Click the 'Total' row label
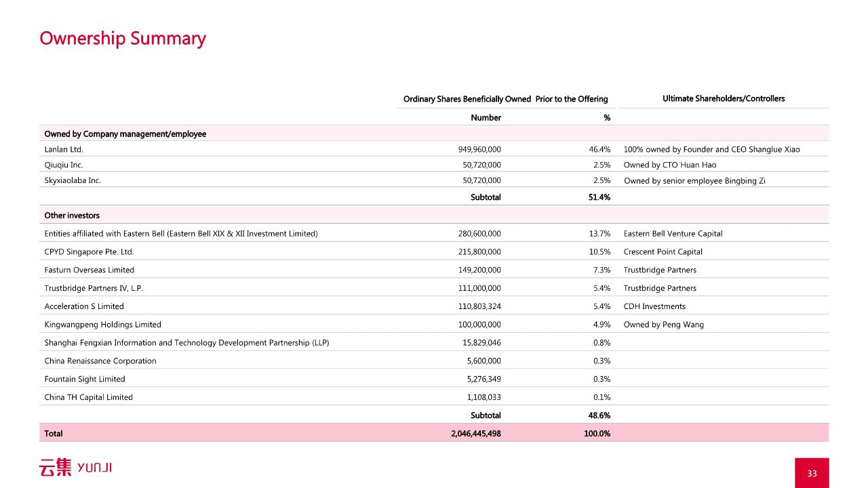868x488 pixels. [54, 433]
